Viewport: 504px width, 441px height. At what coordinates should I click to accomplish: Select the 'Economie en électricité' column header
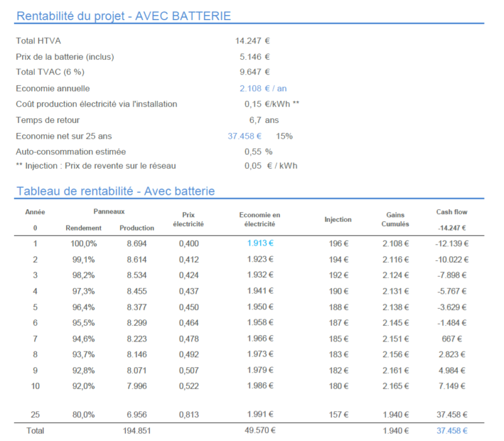coord(260,219)
